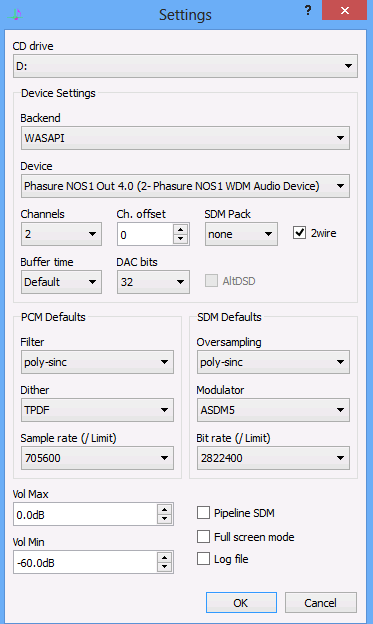This screenshot has width=373, height=624.
Task: Open the Backend WASAPI dropdown
Action: [185, 138]
